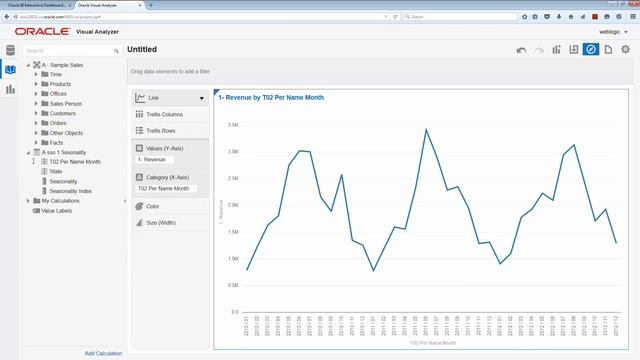
Task: Expand the Facts folder
Action: click(x=36, y=142)
